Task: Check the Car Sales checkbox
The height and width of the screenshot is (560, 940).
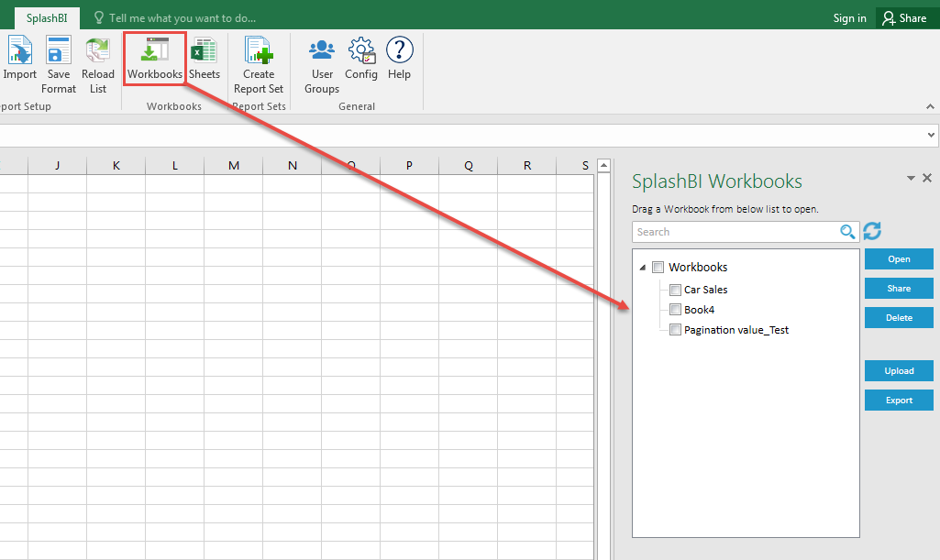Action: pos(675,290)
